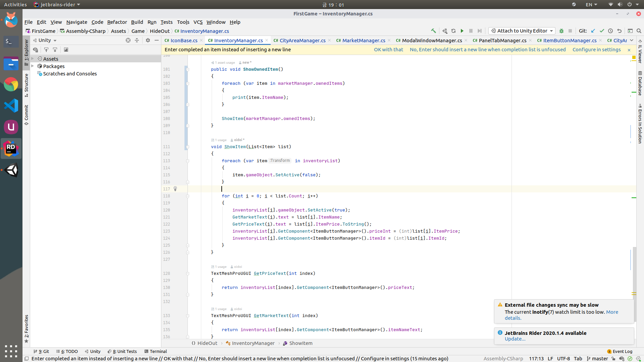
Task: Hide the Explorer panel with the minus icon
Action: click(157, 40)
